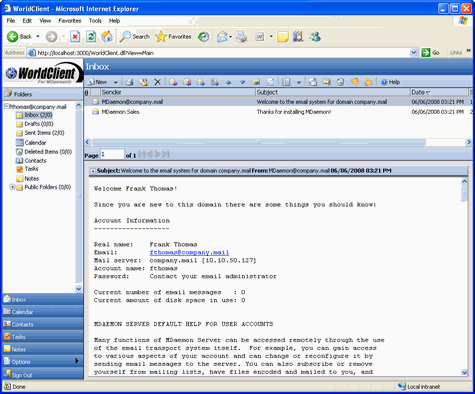The height and width of the screenshot is (394, 475).
Task: Click the preview pane scroll down arrow
Action: click(x=464, y=372)
